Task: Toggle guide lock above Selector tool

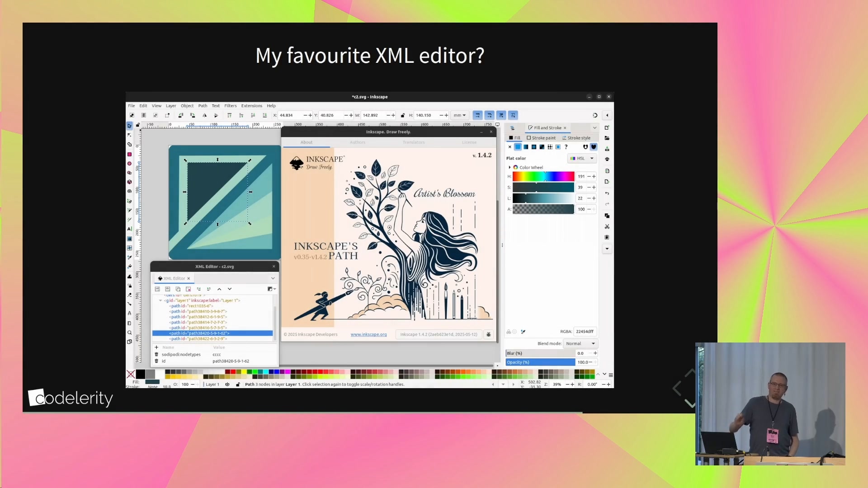Action: click(137, 125)
